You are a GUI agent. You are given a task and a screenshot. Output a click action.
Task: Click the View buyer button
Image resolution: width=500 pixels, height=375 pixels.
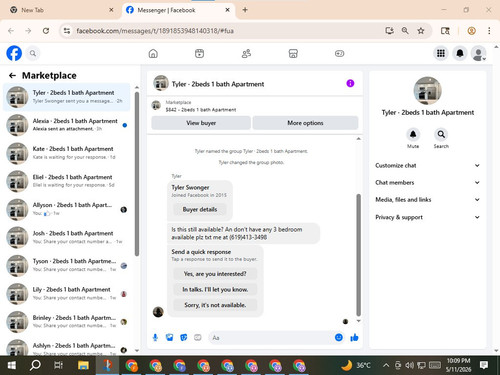pyautogui.click(x=201, y=123)
